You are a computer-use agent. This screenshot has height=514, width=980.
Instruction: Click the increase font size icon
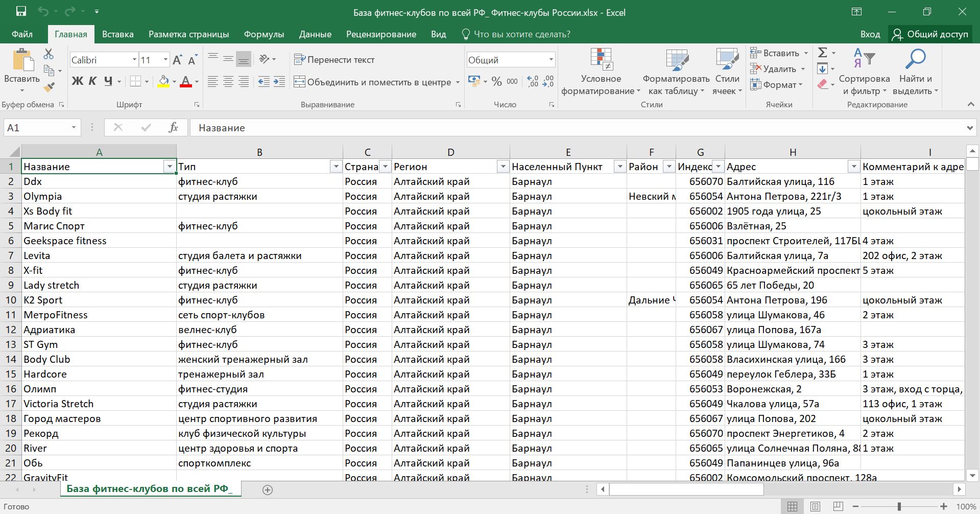click(177, 60)
